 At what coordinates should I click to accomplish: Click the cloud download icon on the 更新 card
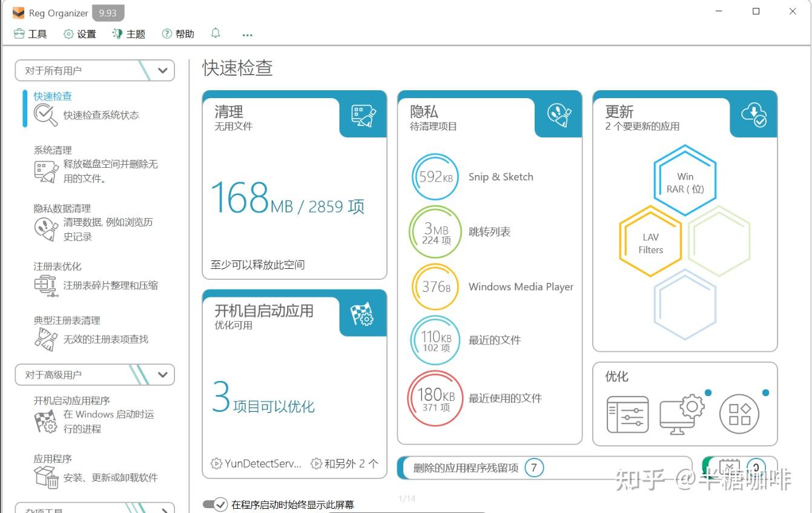754,114
